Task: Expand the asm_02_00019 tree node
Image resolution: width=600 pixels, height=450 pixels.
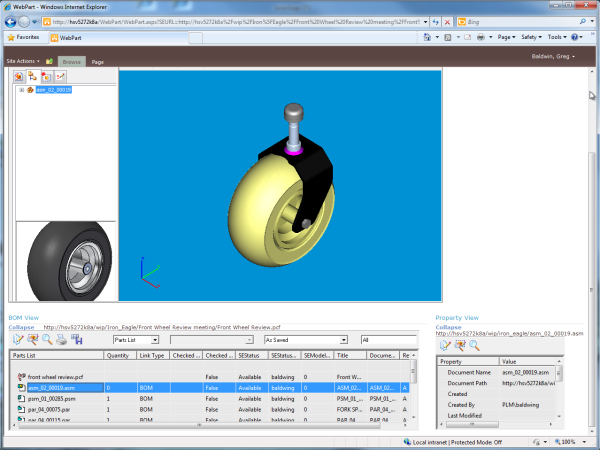Action: (22, 89)
